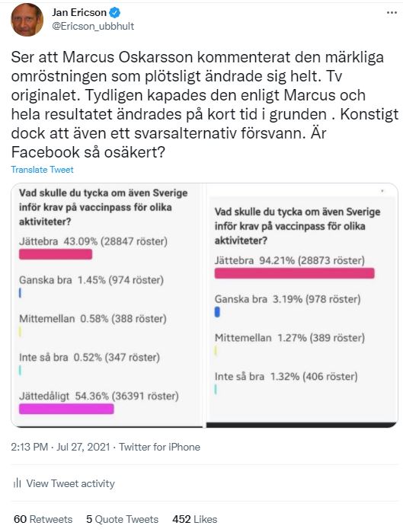The height and width of the screenshot is (532, 403).
Task: Open the @Ericson_ubbhult handle
Action: point(93,27)
